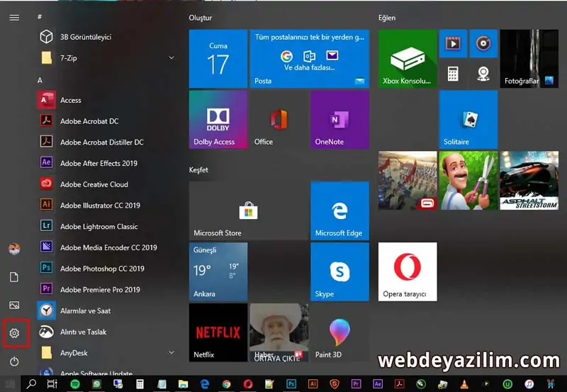This screenshot has height=392, width=567.
Task: Open Alarmlar ve Saat app
Action: pyautogui.click(x=107, y=310)
